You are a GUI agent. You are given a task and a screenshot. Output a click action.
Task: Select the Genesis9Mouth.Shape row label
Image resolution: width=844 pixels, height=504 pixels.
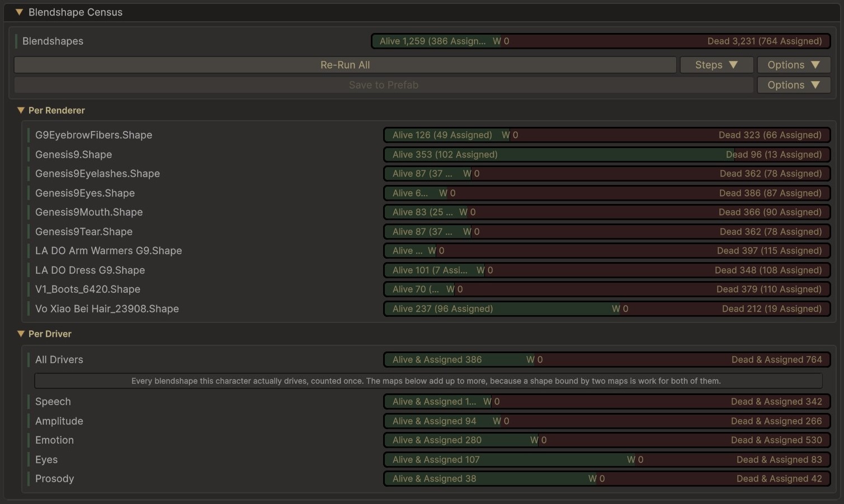(x=89, y=212)
